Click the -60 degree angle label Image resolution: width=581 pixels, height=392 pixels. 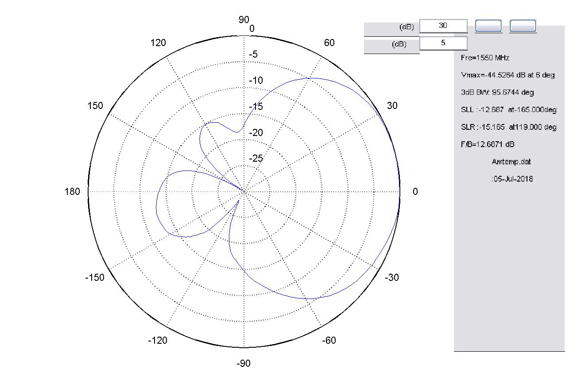tap(329, 340)
